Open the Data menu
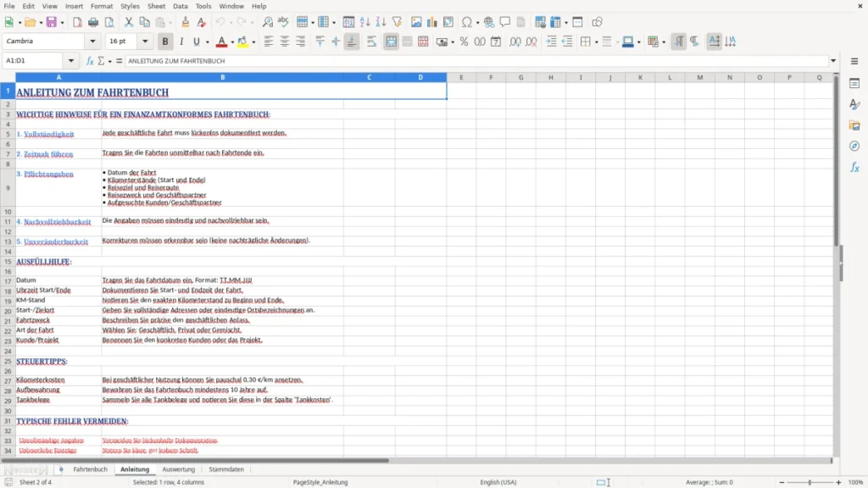The height and width of the screenshot is (488, 868). point(180,6)
